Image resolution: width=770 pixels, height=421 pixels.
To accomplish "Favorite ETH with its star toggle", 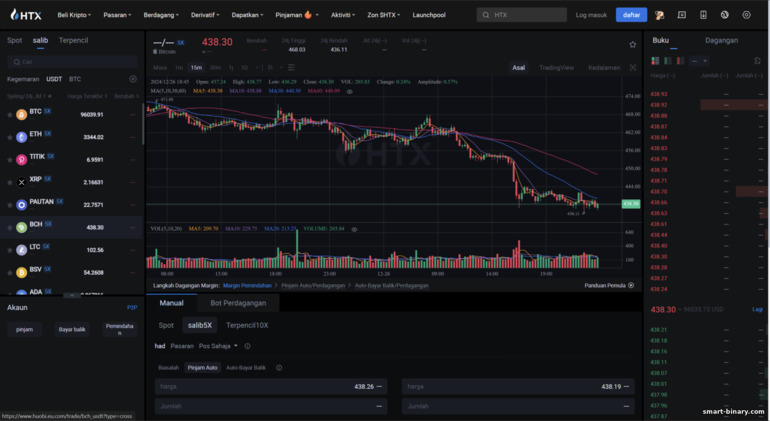I will [9, 138].
